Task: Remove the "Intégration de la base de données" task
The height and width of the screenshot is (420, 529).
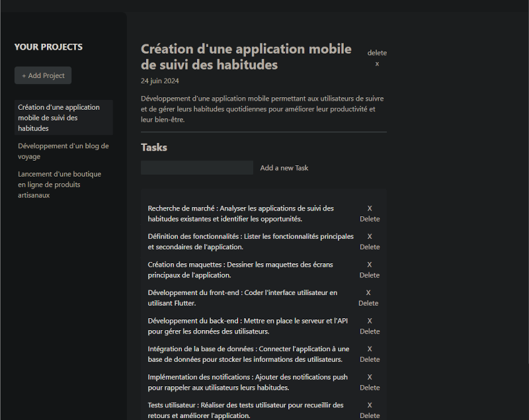Action: tap(370, 354)
